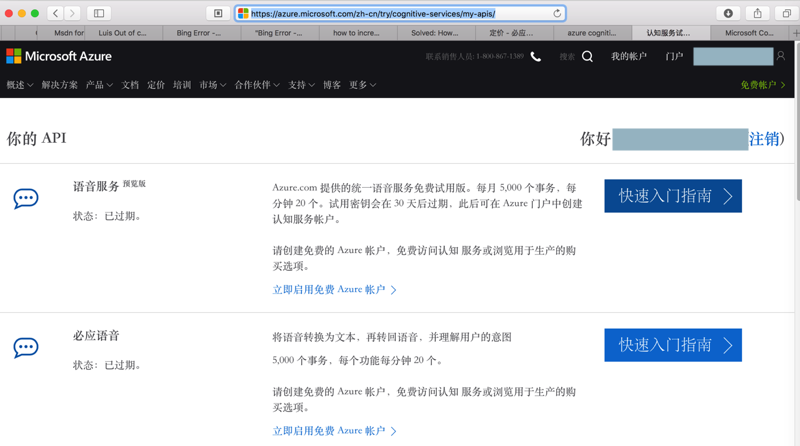Switch to the Bing Error -... tab
800x446 pixels.
(201, 33)
